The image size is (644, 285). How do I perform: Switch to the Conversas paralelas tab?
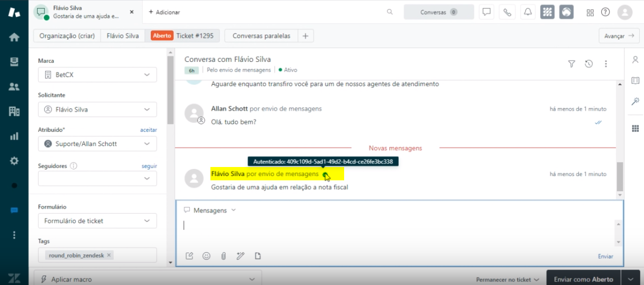pyautogui.click(x=261, y=36)
